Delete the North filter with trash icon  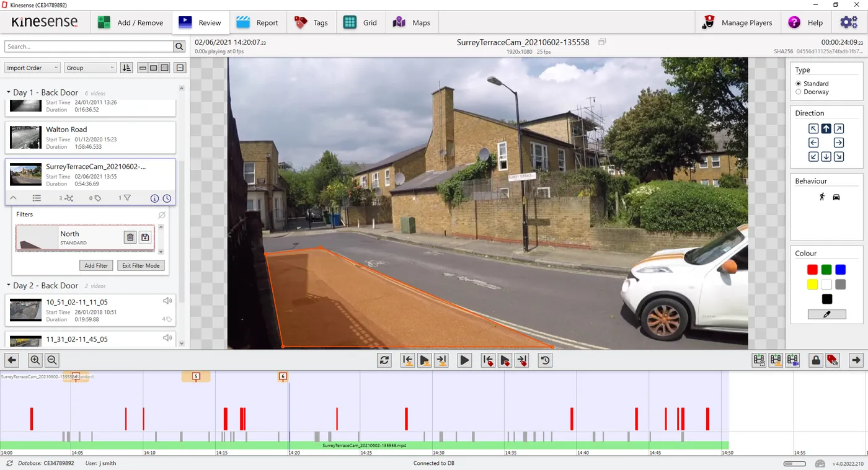[130, 237]
